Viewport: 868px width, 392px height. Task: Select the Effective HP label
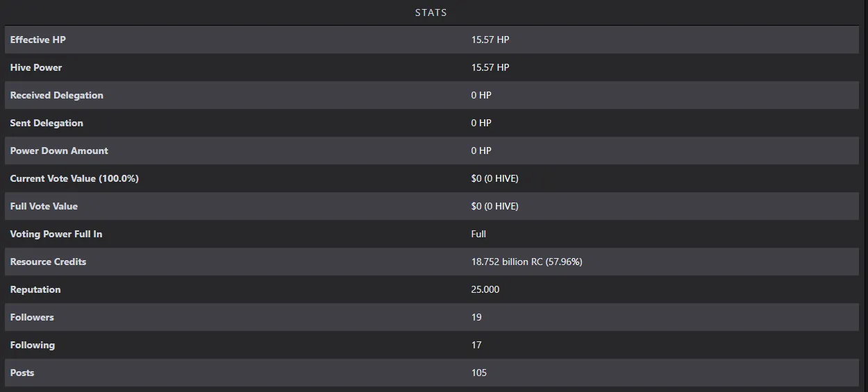[38, 40]
